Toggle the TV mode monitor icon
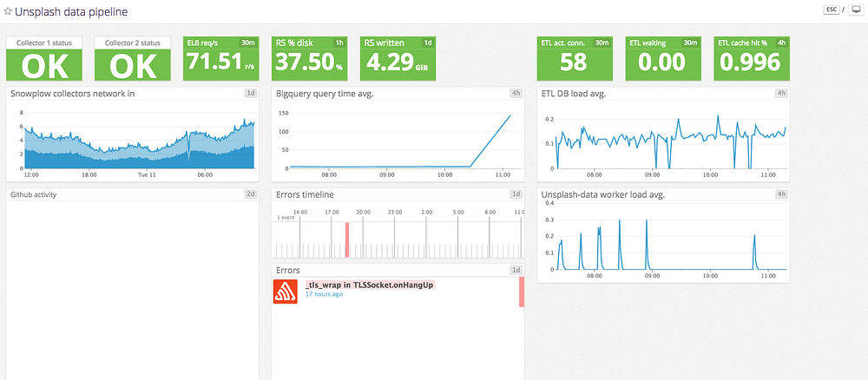 coord(856,10)
